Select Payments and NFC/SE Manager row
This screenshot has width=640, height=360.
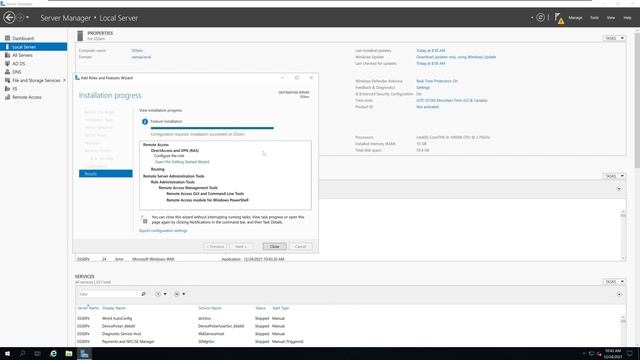(349, 342)
